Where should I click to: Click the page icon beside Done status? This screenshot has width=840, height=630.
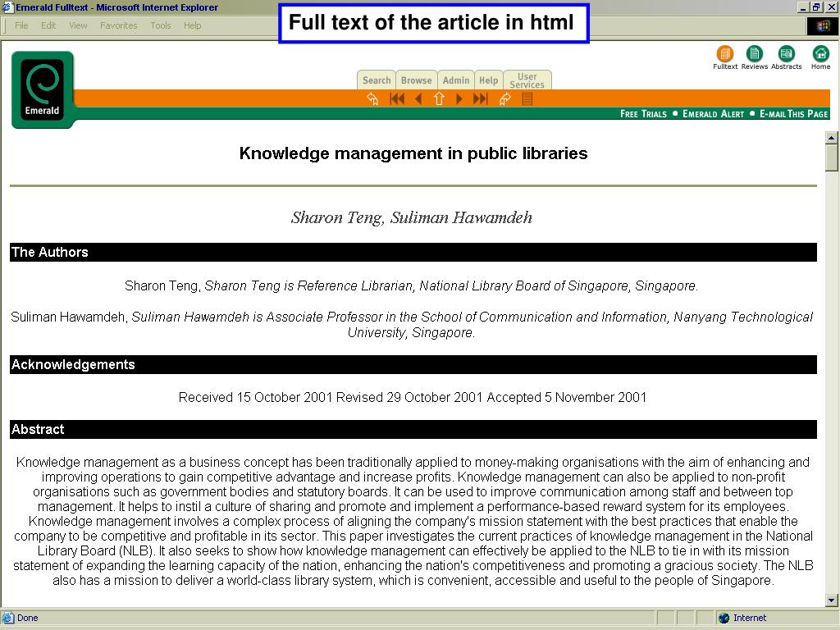click(x=7, y=618)
